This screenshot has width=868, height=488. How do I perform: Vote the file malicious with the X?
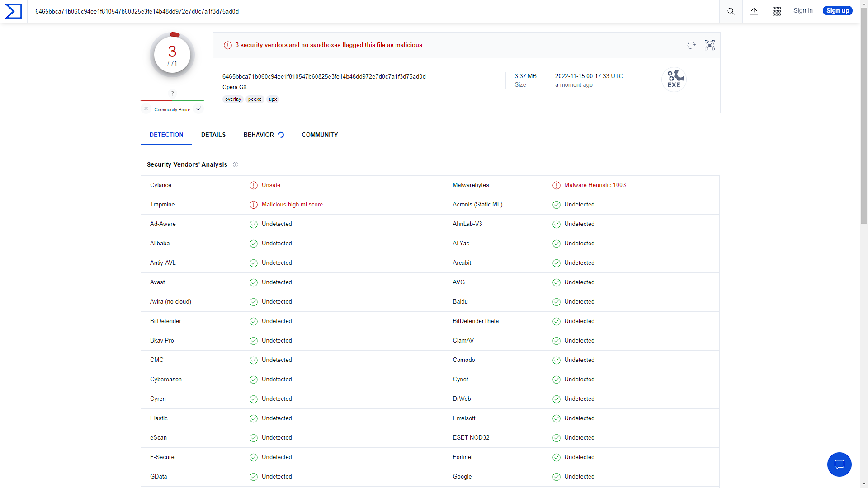(x=146, y=108)
